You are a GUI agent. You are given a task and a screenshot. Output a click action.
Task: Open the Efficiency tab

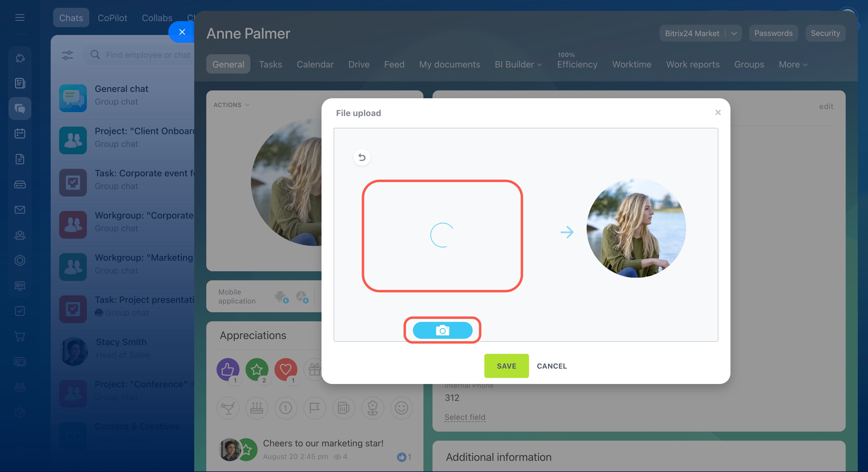point(577,64)
